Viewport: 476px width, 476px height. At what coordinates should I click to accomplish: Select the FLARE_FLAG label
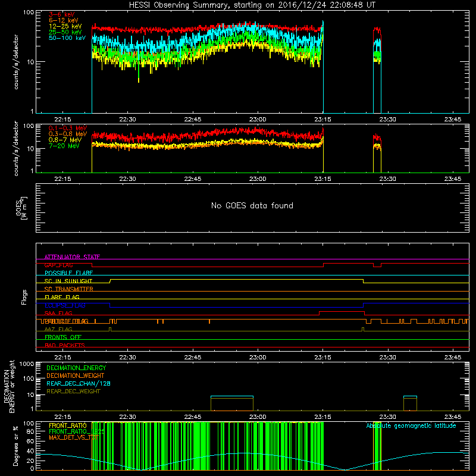62,297
